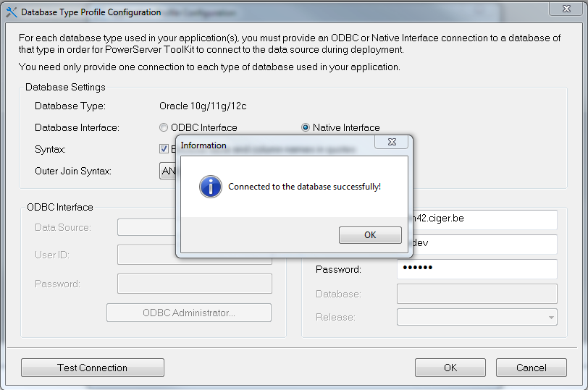Screen dimensions: 588x390
Task: Click the tools icon in the title bar
Action: (12, 12)
